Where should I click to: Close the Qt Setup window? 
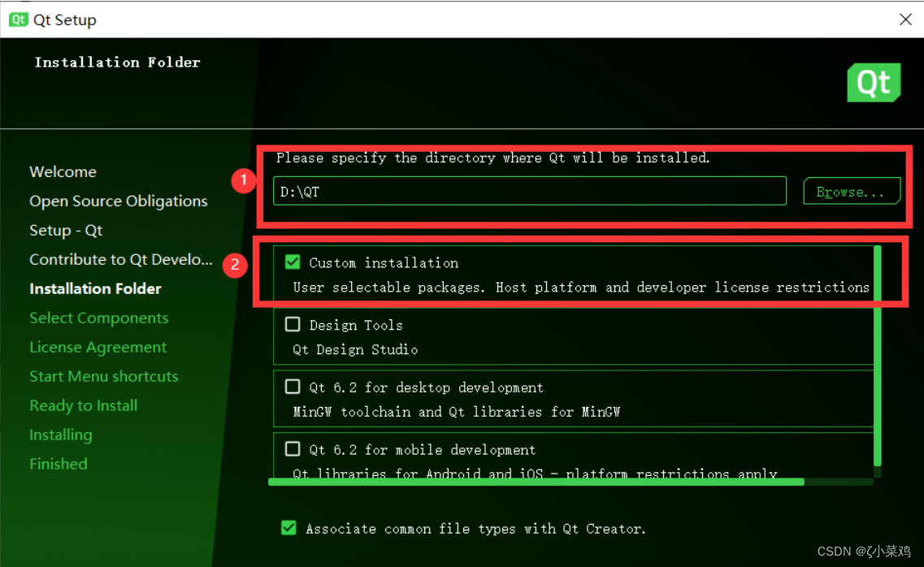coord(905,19)
